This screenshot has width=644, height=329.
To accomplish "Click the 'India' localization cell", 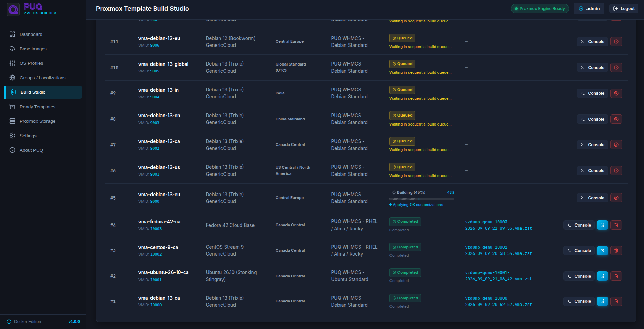I will coord(280,93).
